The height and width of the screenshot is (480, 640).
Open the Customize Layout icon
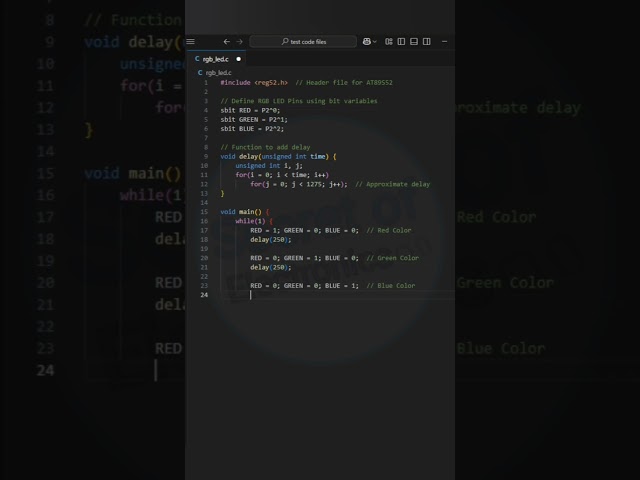389,42
